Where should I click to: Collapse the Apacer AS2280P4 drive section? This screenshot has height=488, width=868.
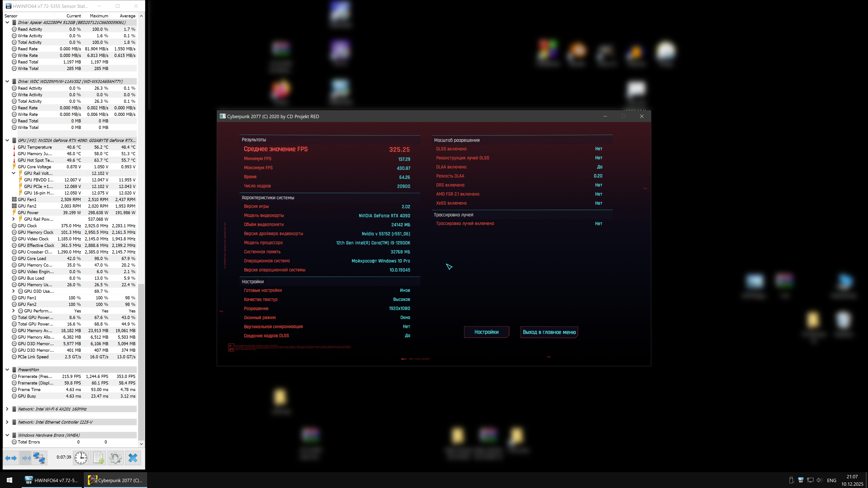[7, 23]
